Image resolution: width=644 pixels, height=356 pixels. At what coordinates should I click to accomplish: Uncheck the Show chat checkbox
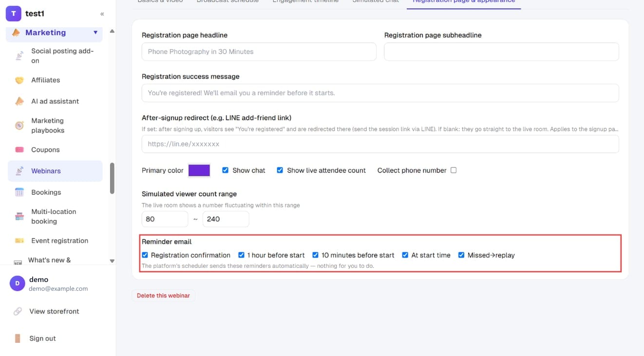point(225,170)
